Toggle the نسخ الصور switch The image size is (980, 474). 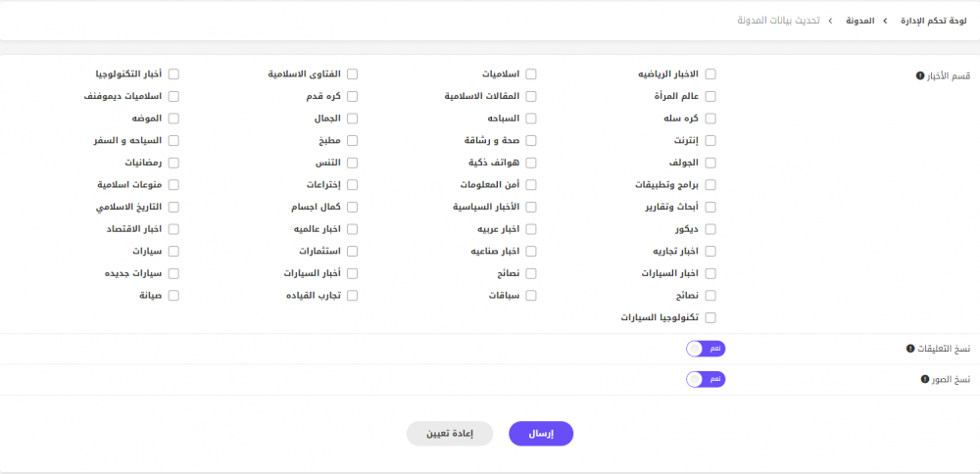point(706,379)
